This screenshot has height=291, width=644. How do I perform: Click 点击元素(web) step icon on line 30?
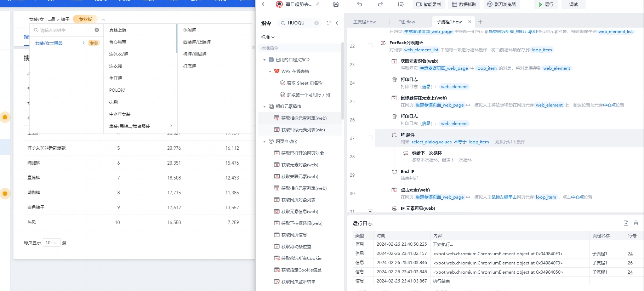point(394,190)
